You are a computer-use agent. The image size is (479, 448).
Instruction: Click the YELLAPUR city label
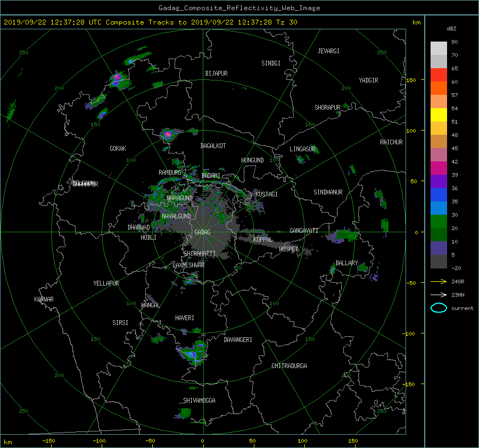pyautogui.click(x=106, y=283)
